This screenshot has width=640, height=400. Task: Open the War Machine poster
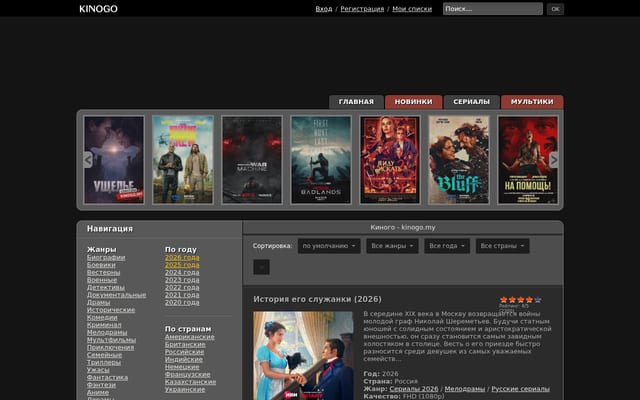tap(252, 160)
